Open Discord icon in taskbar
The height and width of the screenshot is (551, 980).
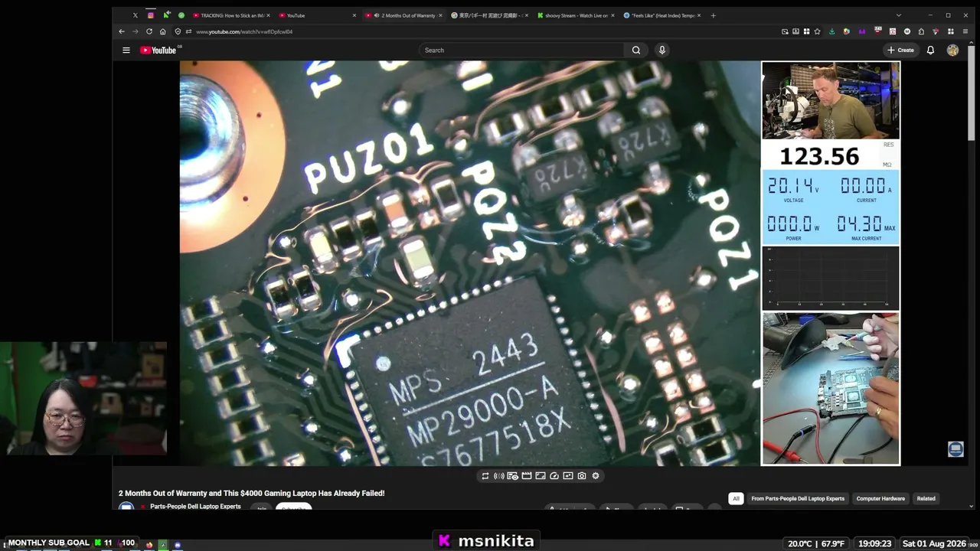coord(178,545)
